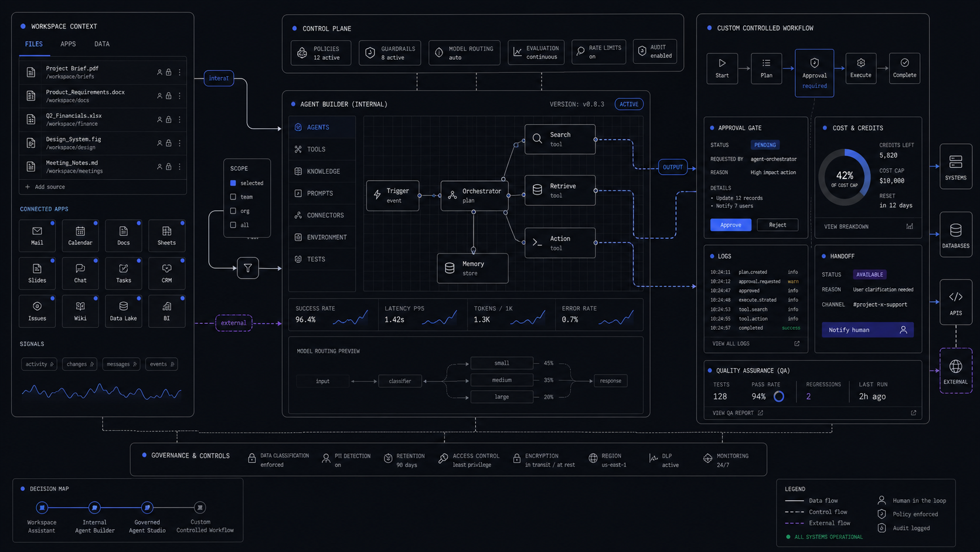
Task: Expand the activity signal chip
Action: pos(39,364)
